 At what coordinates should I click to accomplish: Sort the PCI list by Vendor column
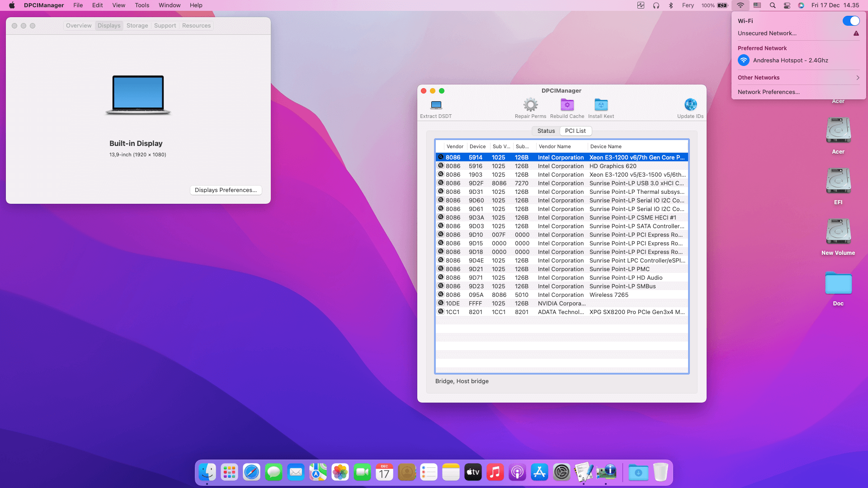click(x=455, y=147)
